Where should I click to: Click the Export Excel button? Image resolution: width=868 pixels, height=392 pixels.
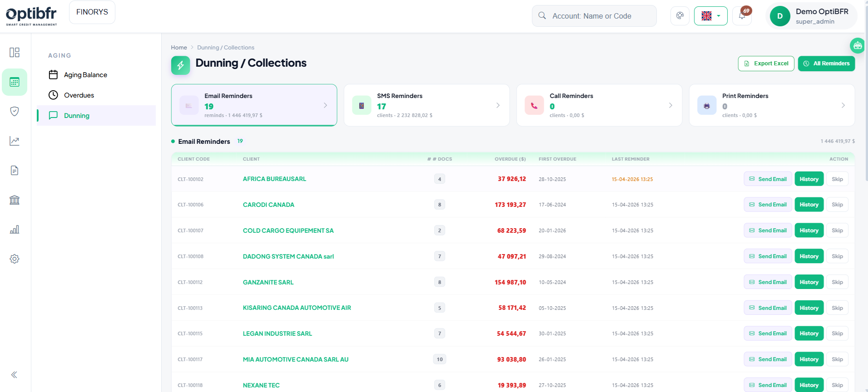pyautogui.click(x=766, y=64)
